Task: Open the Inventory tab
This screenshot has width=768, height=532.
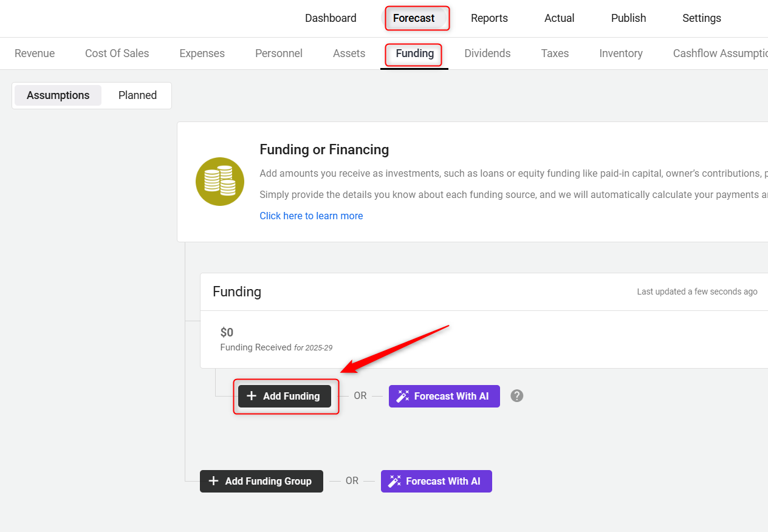Action: coord(621,53)
